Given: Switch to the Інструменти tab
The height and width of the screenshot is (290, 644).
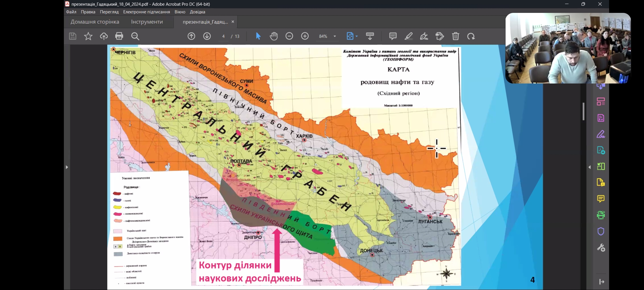Looking at the screenshot, I should click(147, 22).
